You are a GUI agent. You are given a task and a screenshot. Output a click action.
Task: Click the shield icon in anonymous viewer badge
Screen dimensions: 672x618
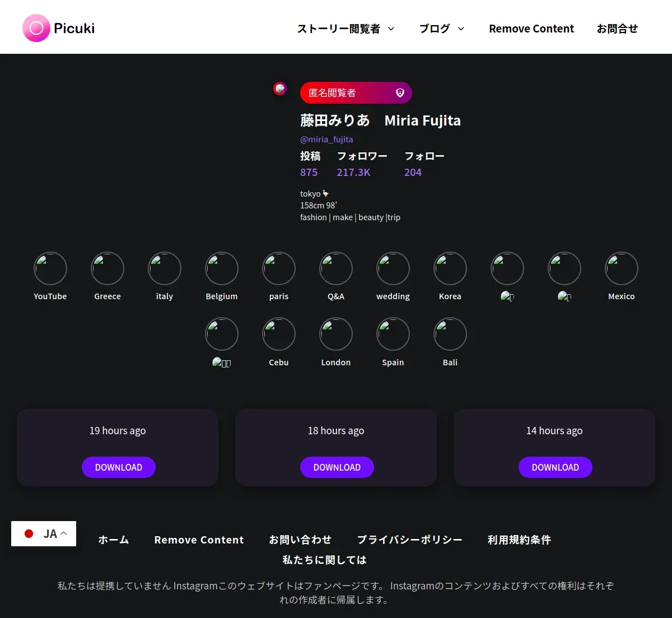tap(400, 93)
